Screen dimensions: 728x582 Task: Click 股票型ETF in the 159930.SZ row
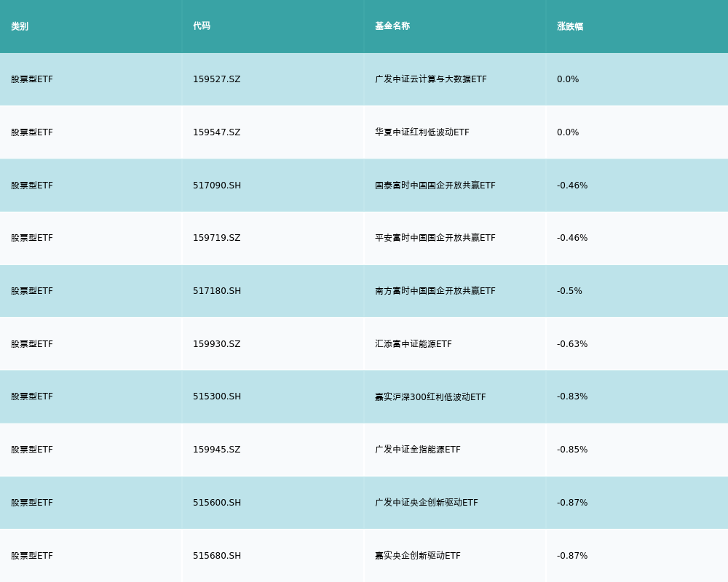(x=32, y=344)
